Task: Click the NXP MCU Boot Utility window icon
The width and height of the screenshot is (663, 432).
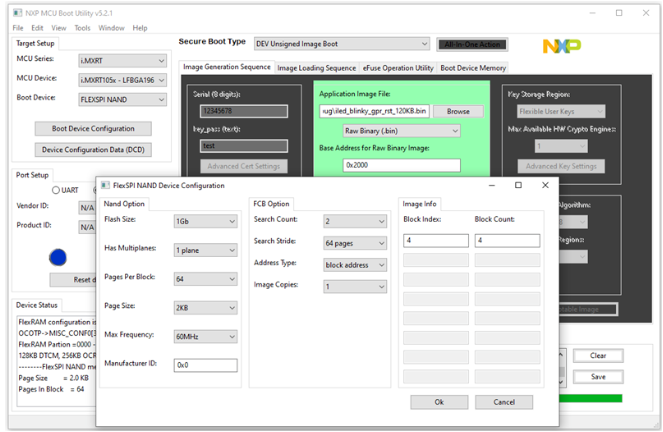Action: [x=18, y=13]
